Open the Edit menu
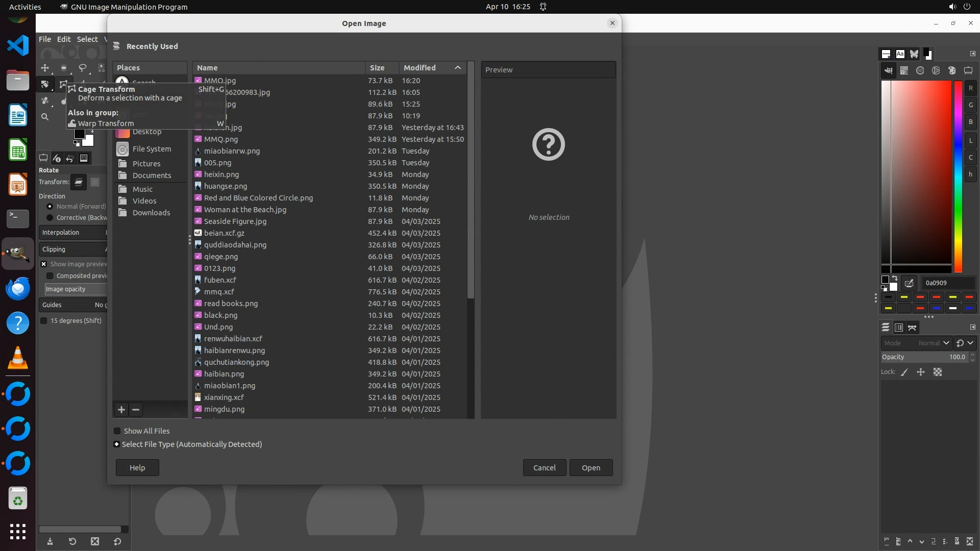Image resolution: width=980 pixels, height=551 pixels. (x=64, y=39)
